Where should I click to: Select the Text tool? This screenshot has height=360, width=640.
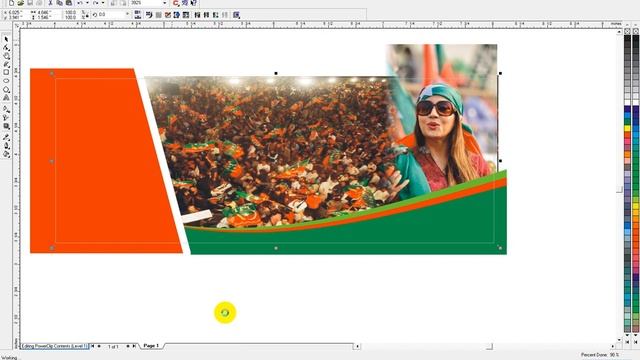(x=6, y=98)
